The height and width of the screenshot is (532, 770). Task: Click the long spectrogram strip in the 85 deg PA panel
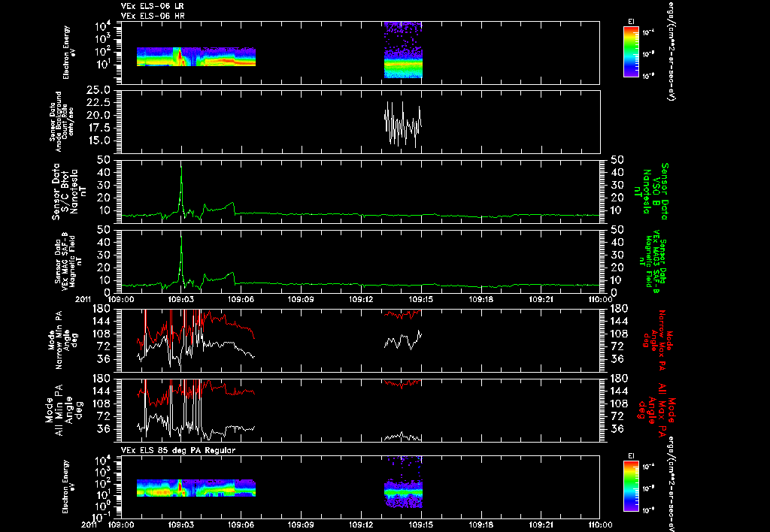click(196, 488)
